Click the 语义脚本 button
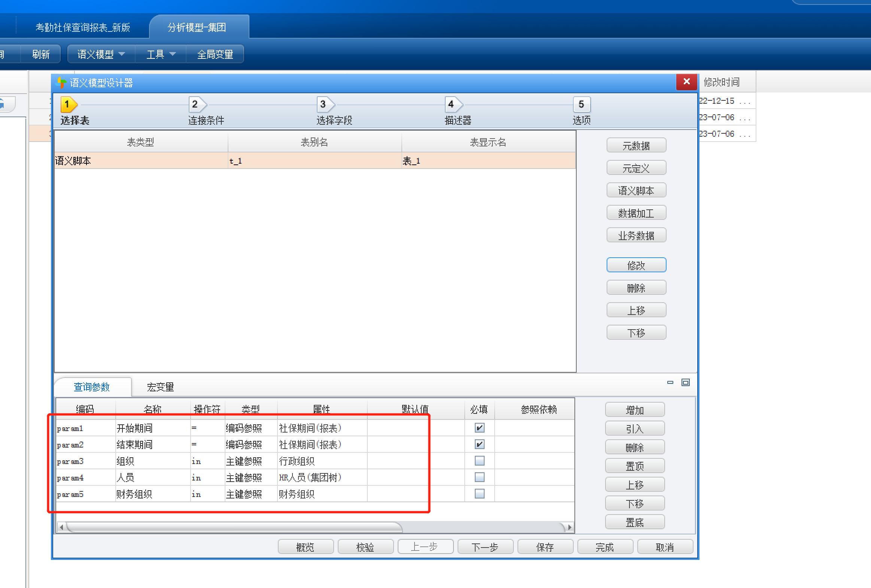871x588 pixels. [636, 190]
